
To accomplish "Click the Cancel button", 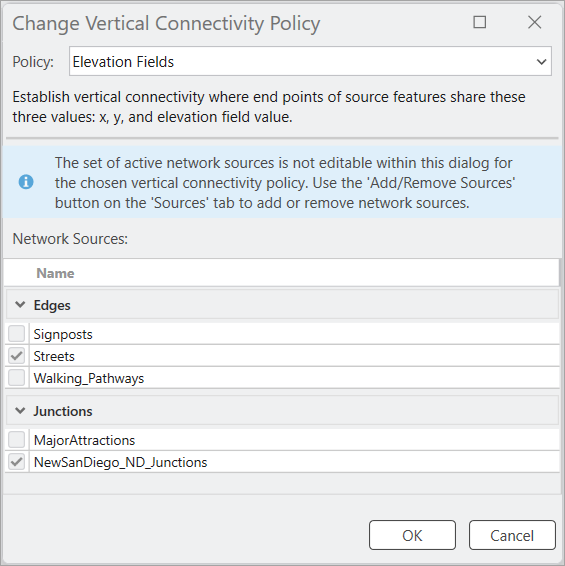I will pos(512,535).
